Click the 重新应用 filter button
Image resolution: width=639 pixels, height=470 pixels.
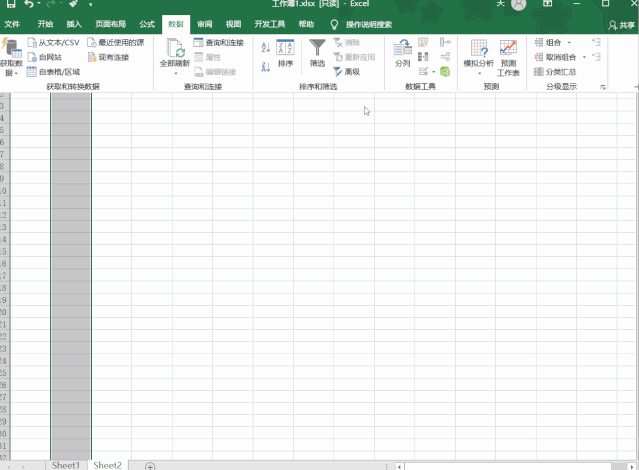pos(354,57)
